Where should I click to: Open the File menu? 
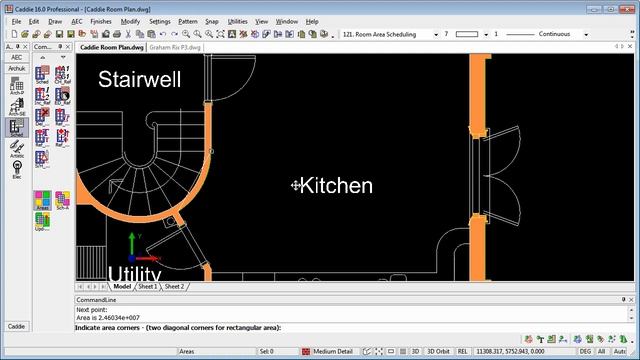(x=16, y=21)
